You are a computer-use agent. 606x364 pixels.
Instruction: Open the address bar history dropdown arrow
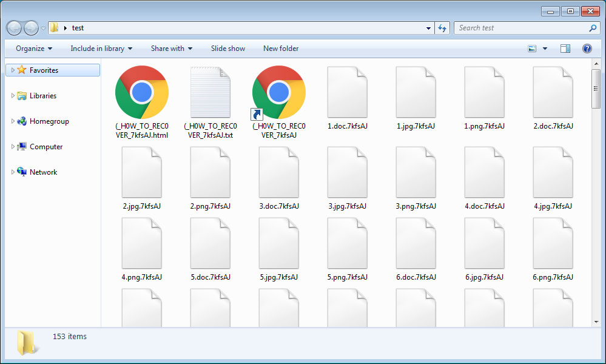click(x=428, y=28)
